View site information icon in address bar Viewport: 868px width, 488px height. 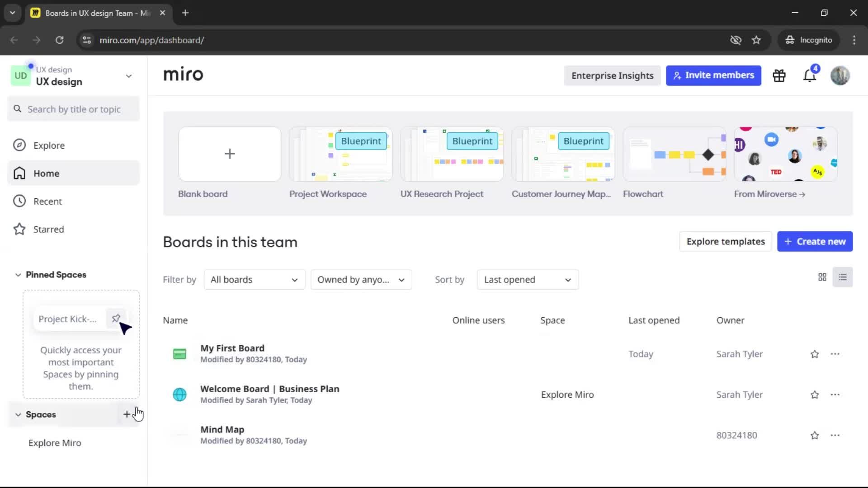86,40
